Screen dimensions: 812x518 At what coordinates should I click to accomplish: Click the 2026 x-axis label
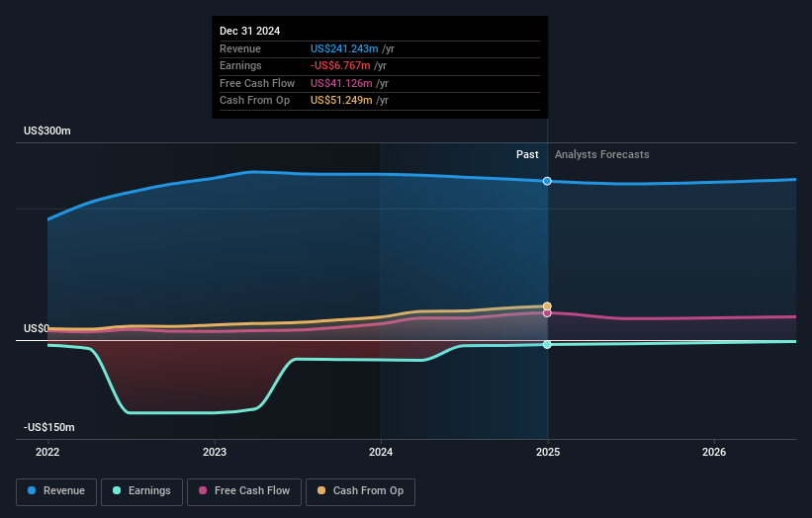coord(714,452)
